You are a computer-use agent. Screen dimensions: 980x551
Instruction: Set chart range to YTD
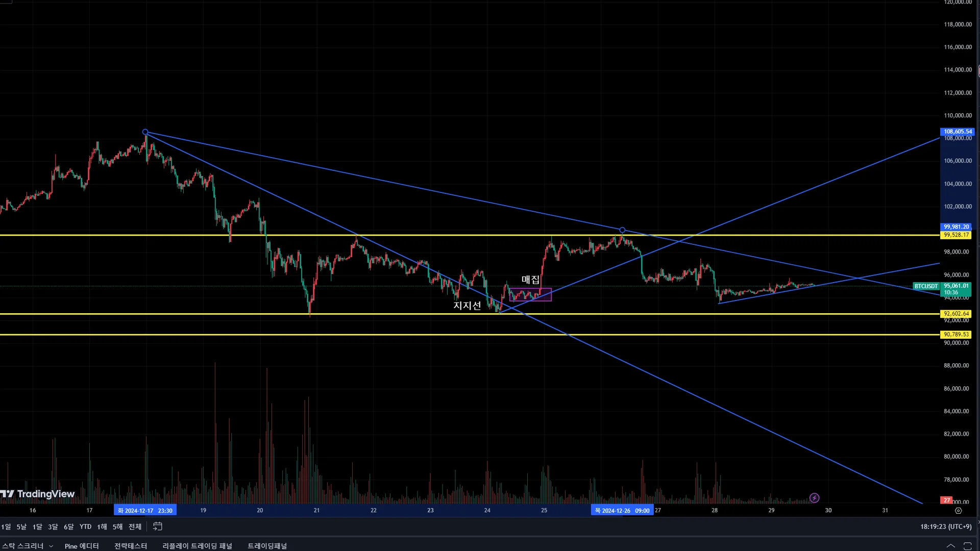pos(85,527)
